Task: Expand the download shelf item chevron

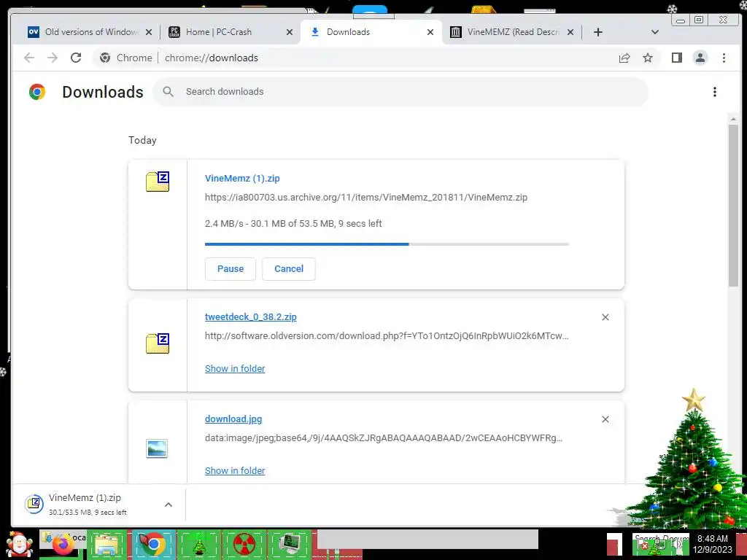Action: [169, 505]
